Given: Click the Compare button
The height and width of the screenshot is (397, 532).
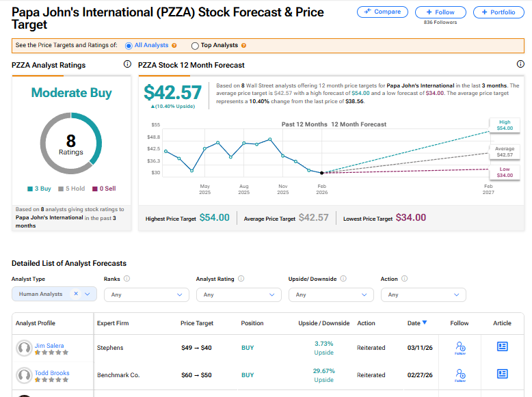Looking at the screenshot, I should click(x=382, y=12).
